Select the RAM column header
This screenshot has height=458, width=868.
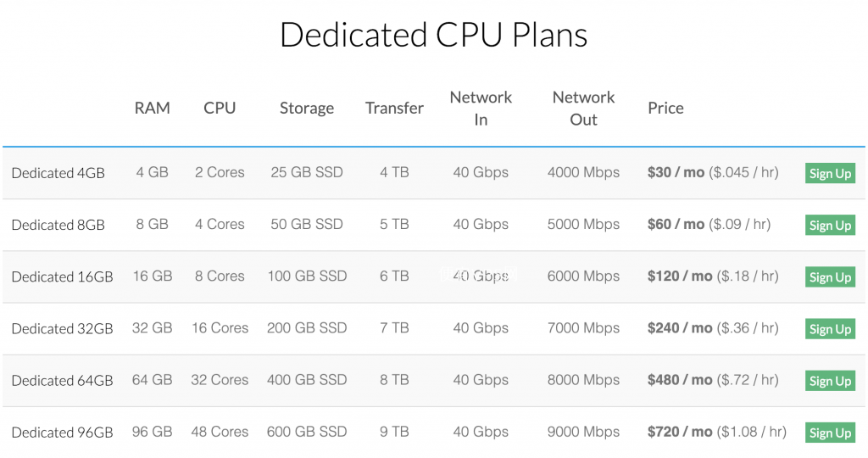tap(153, 108)
